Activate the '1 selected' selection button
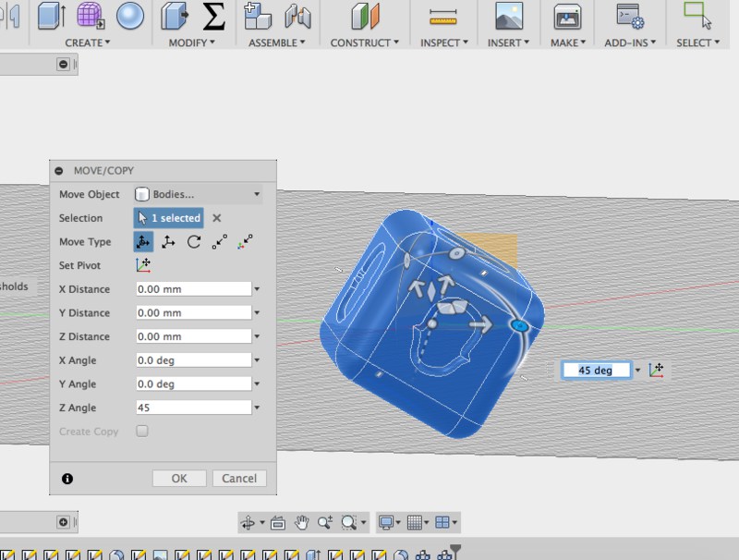Viewport: 739px width, 560px height. click(x=169, y=218)
